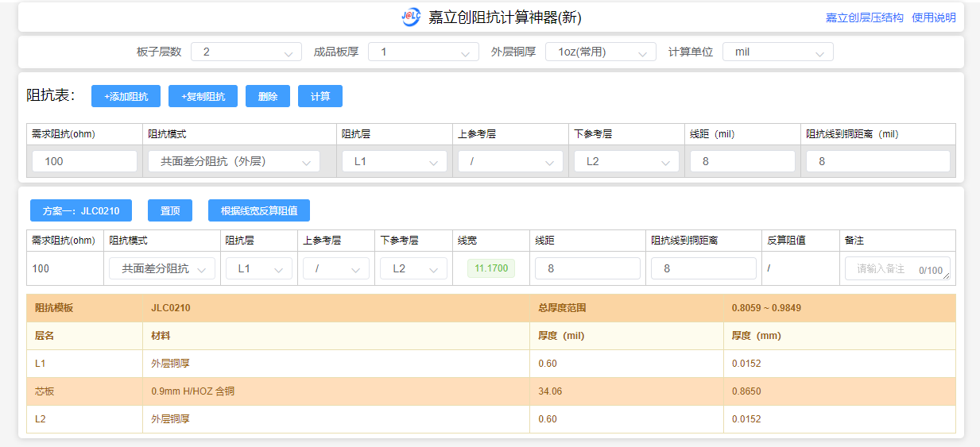Viewport: 980px width, 447px height.
Task: Open the 嘉立创层压结构 link
Action: point(864,17)
